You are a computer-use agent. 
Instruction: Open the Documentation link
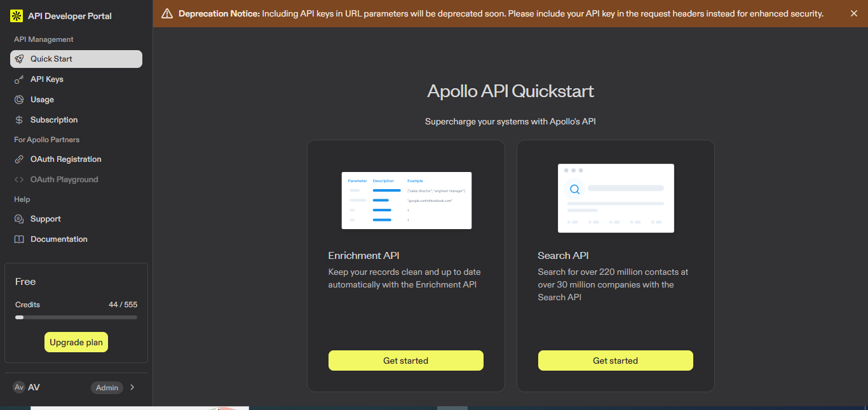tap(76, 239)
